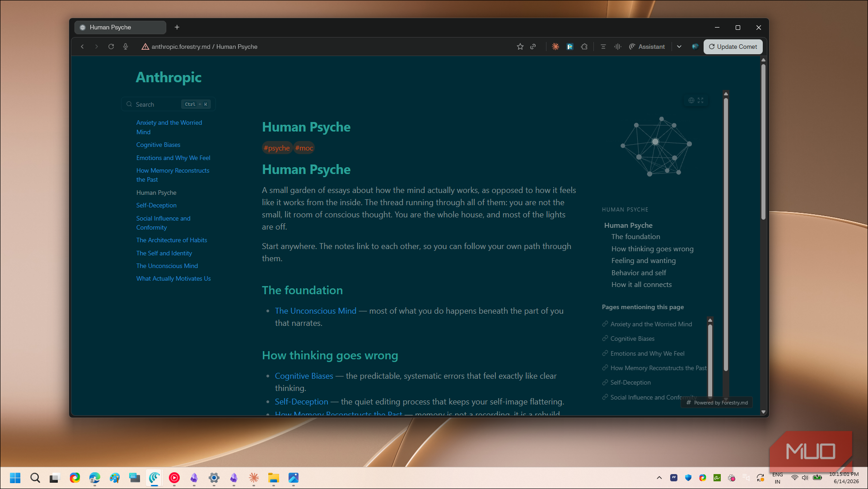Select Human Psyche in the left sidebar
The height and width of the screenshot is (489, 868).
tap(156, 193)
